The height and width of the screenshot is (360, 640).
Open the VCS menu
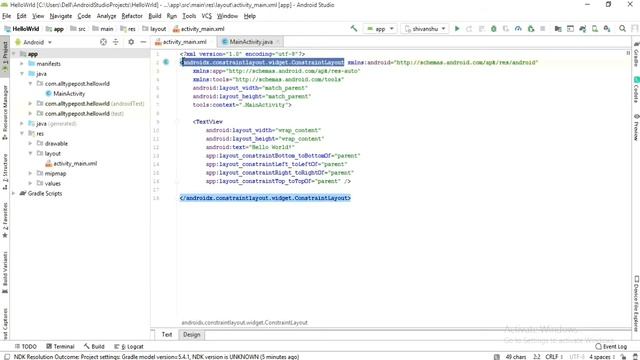point(207,16)
